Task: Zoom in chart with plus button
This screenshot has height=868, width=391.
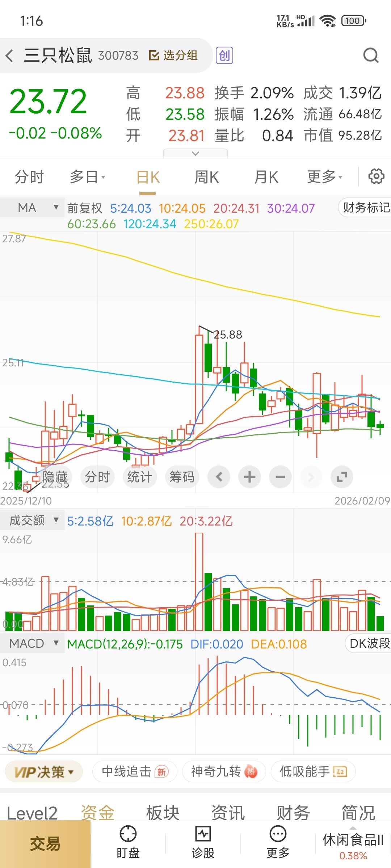Action: coord(249,477)
